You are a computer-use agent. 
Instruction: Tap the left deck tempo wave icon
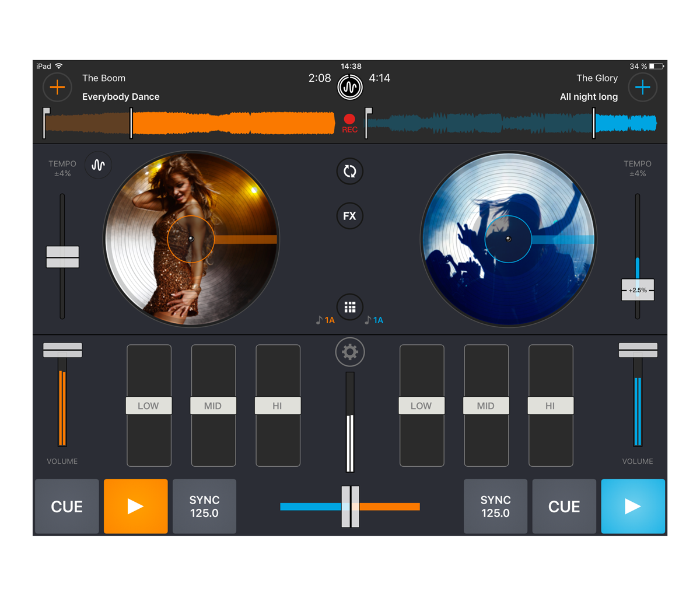(98, 165)
